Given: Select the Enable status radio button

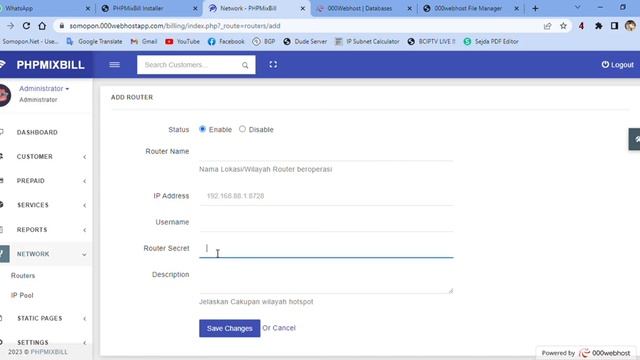Looking at the screenshot, I should tap(202, 129).
